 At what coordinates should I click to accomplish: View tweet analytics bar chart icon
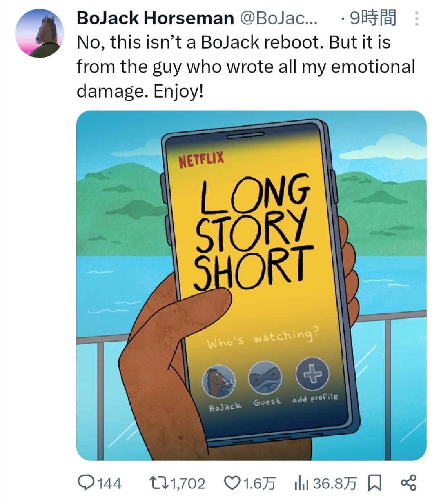point(301,483)
